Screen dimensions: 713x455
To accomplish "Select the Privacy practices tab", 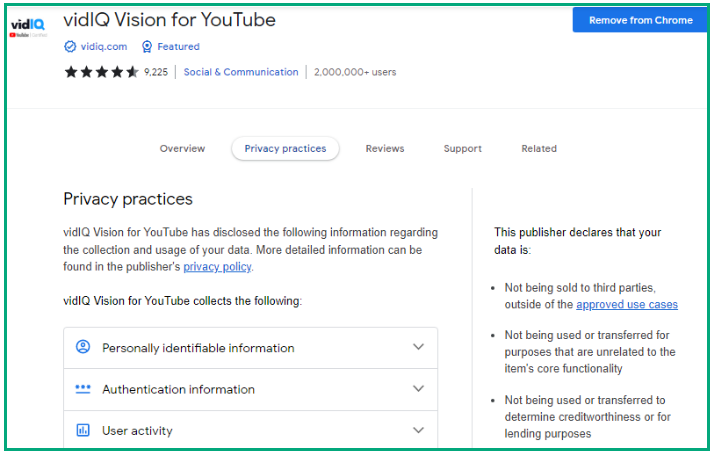I will tap(285, 149).
